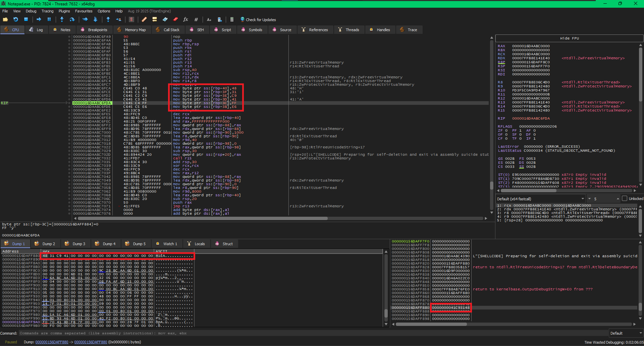Stop debugging using the blue square icon
This screenshot has width=644, height=346.
(26, 20)
